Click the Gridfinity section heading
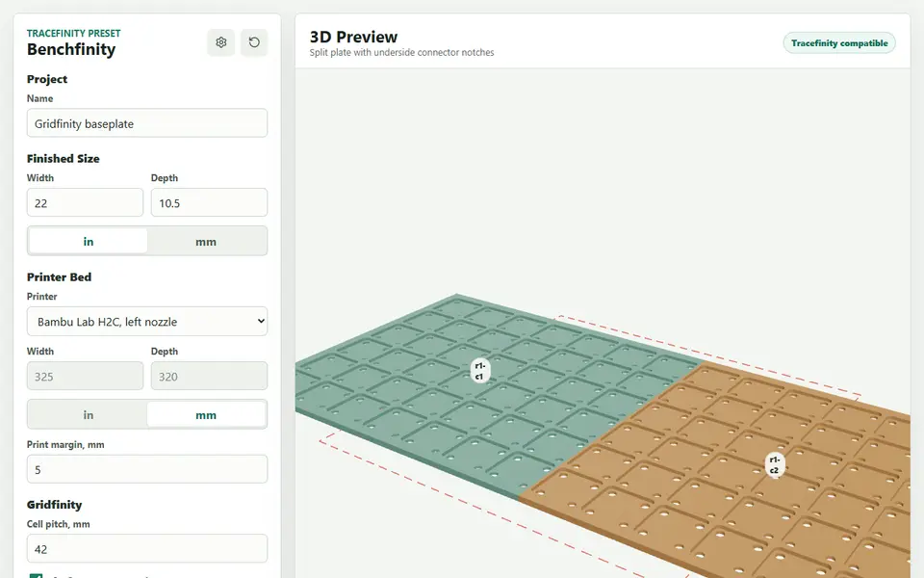The width and height of the screenshot is (924, 578). [x=54, y=505]
